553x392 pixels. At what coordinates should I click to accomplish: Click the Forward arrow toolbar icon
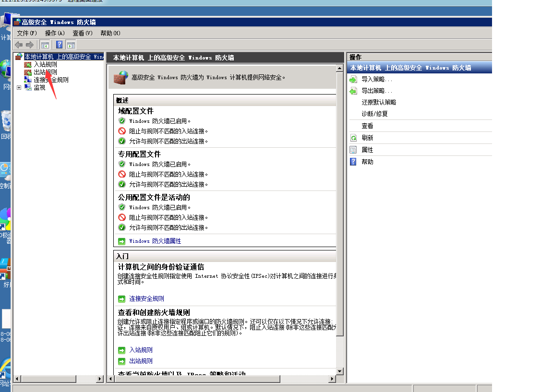click(x=30, y=45)
